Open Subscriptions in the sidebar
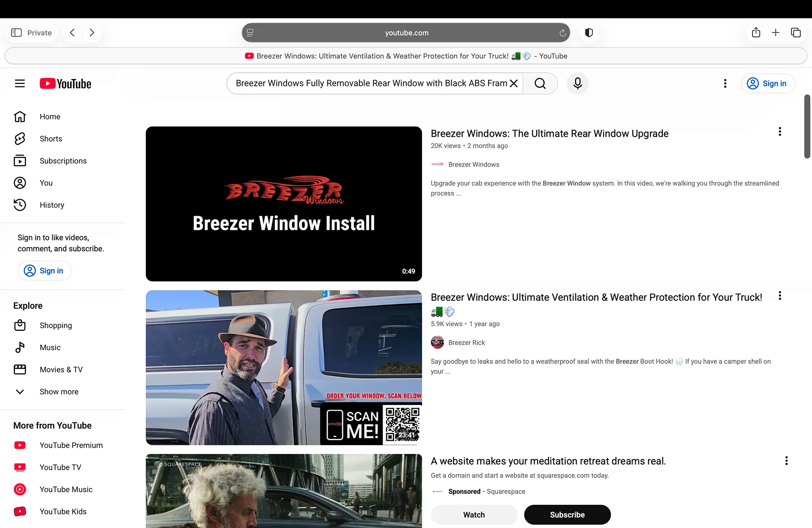Image resolution: width=812 pixels, height=528 pixels. point(62,161)
